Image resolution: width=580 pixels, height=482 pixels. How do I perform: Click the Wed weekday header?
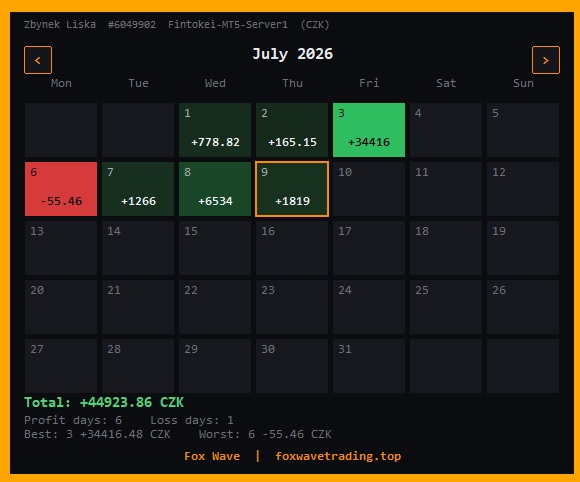click(x=215, y=83)
